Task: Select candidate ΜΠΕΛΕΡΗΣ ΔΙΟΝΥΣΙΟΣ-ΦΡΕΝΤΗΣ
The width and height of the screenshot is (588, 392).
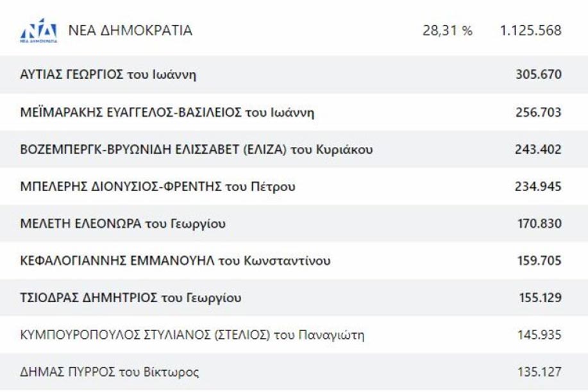Action: 158,187
